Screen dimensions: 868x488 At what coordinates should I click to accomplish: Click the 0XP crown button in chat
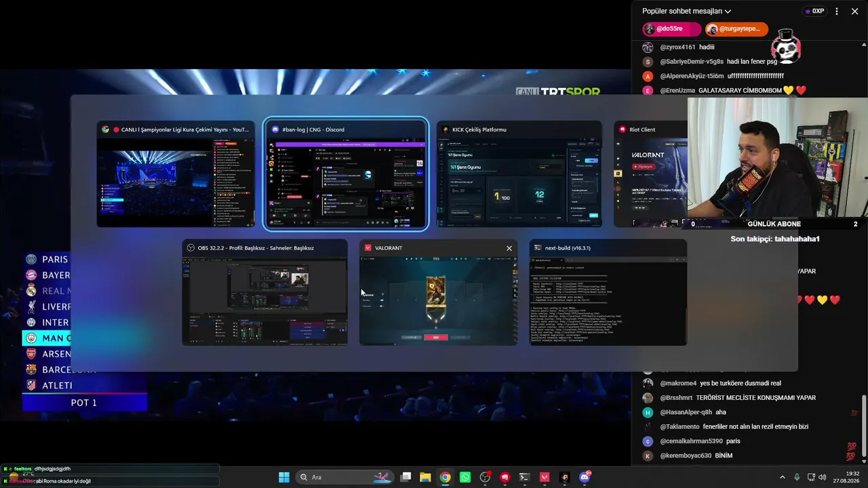point(814,12)
